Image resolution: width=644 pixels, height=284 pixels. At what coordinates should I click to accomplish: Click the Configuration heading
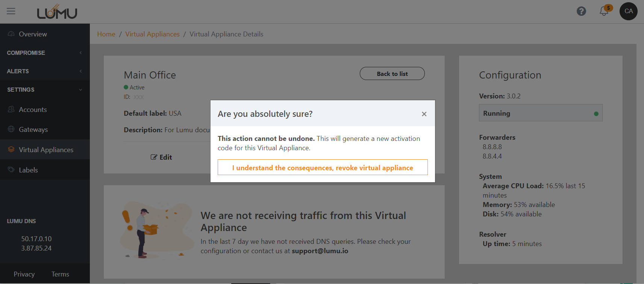(510, 75)
